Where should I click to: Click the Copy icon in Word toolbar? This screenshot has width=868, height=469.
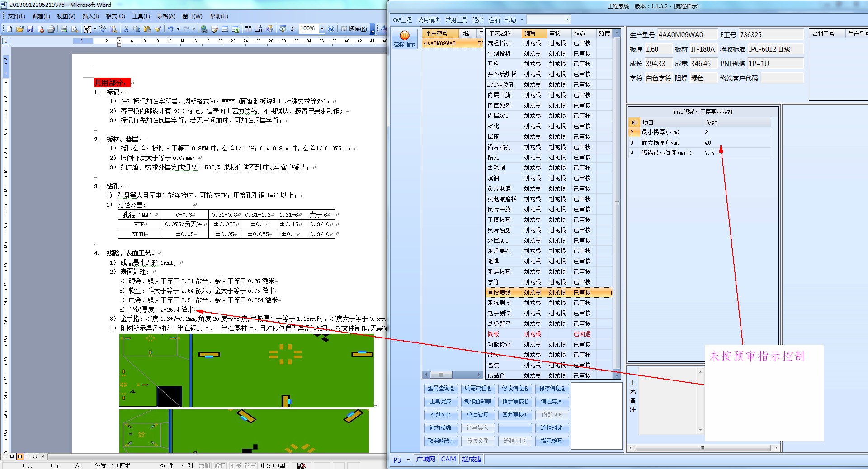tap(137, 29)
